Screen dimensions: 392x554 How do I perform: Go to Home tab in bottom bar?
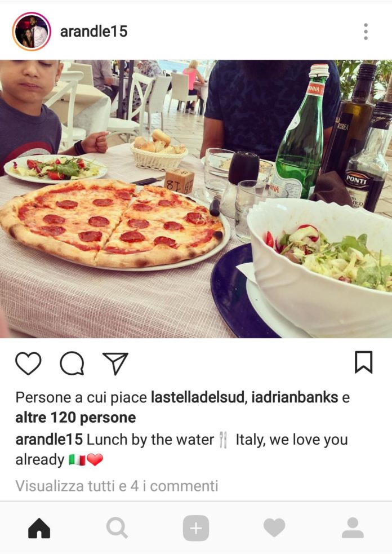39,528
